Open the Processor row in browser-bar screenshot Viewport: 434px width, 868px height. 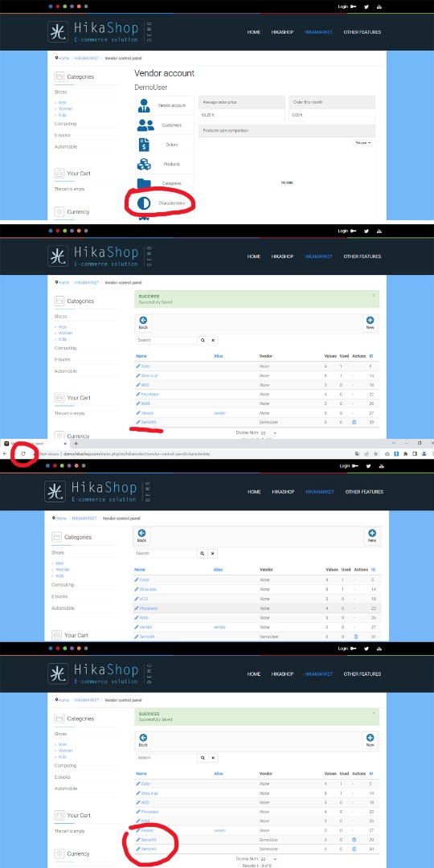(149, 608)
